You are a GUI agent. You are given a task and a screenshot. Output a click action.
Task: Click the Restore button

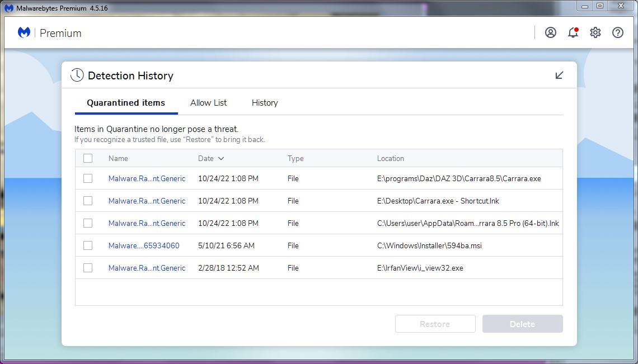point(435,324)
